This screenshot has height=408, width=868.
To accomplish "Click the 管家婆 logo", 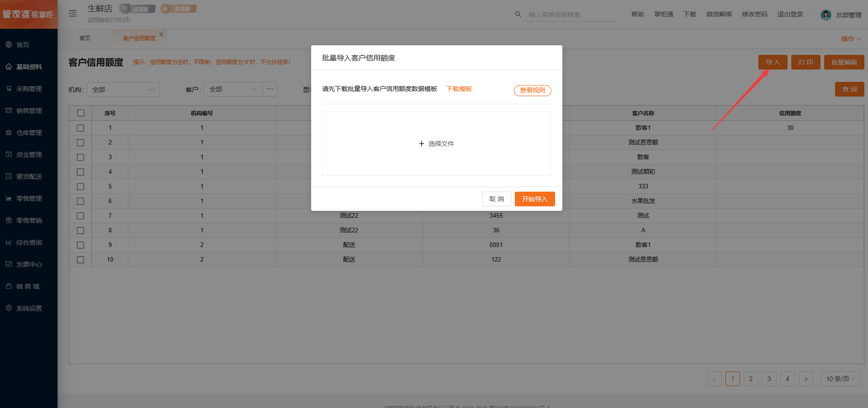I will point(28,14).
